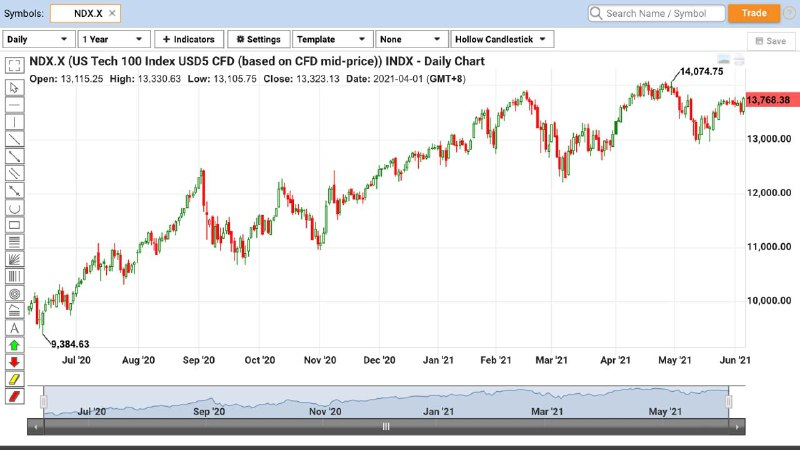Click the Nov '20 label in navigator
Image resolution: width=800 pixels, height=450 pixels.
[x=325, y=411]
